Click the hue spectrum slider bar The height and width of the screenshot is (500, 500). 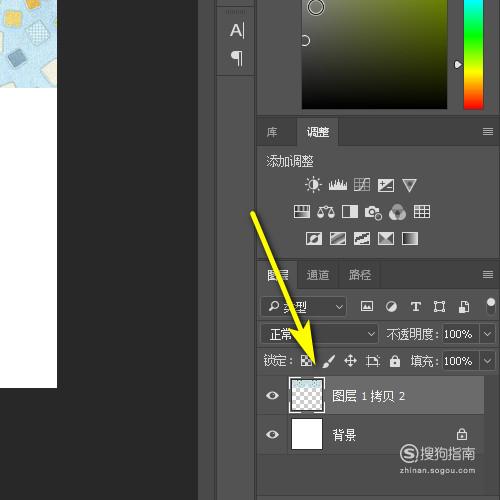point(473,54)
